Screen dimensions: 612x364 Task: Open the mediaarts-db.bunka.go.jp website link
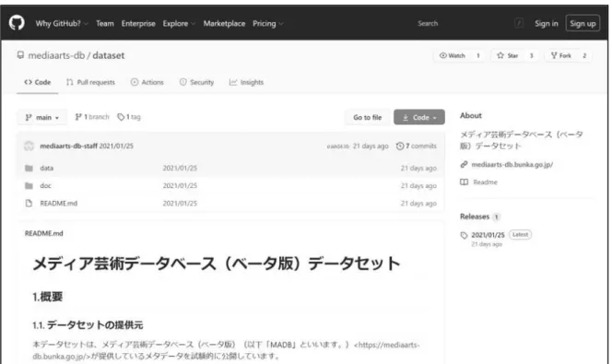512,165
